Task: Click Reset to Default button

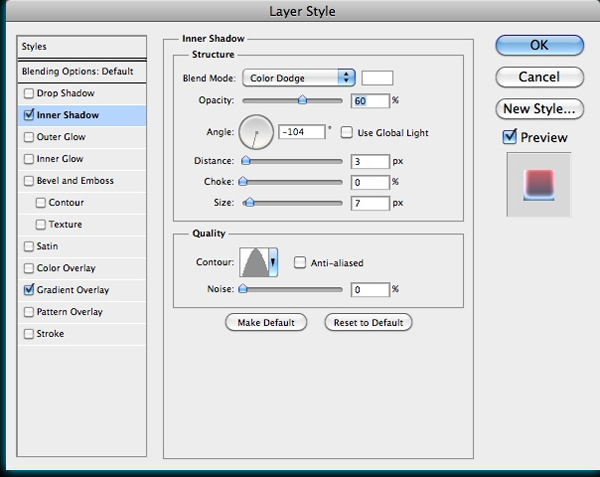Action: click(x=368, y=322)
